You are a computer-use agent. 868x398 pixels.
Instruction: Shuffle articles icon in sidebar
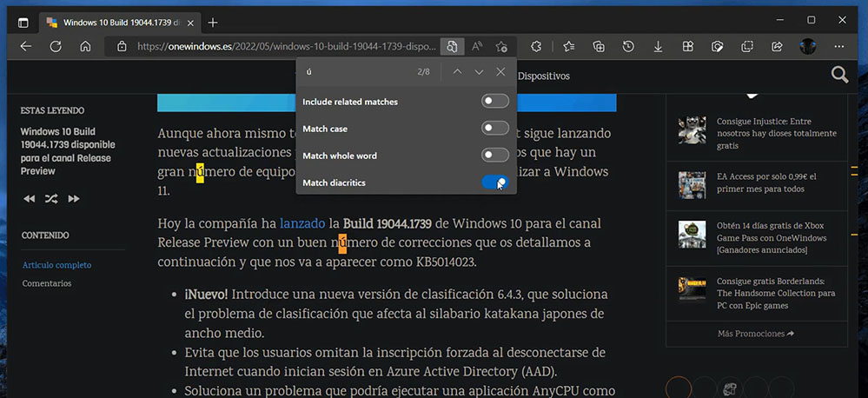click(51, 199)
